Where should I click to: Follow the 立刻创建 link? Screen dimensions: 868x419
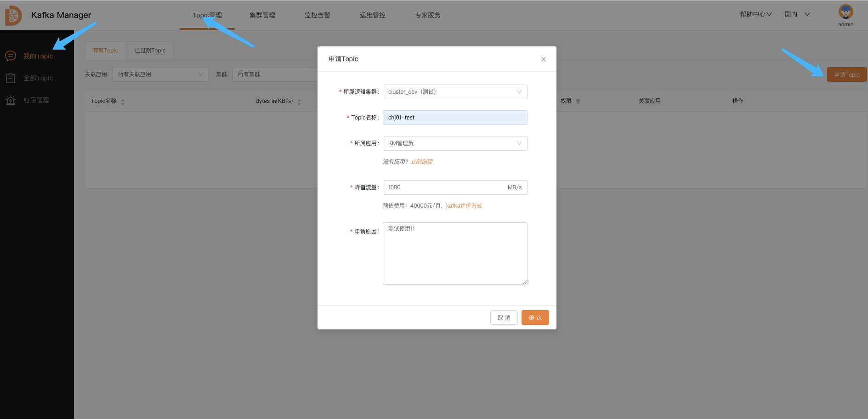coord(422,162)
